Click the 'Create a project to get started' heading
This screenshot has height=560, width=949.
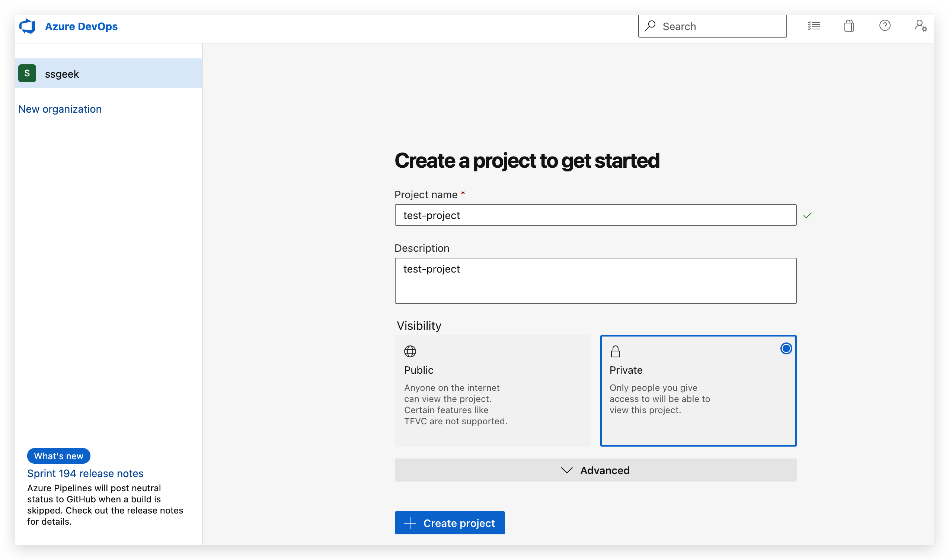[527, 160]
